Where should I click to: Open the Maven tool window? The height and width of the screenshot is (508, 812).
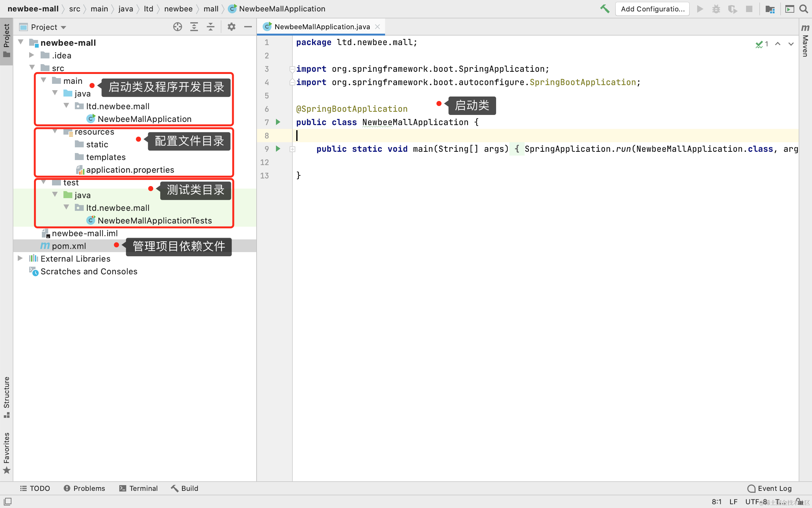[x=805, y=41]
